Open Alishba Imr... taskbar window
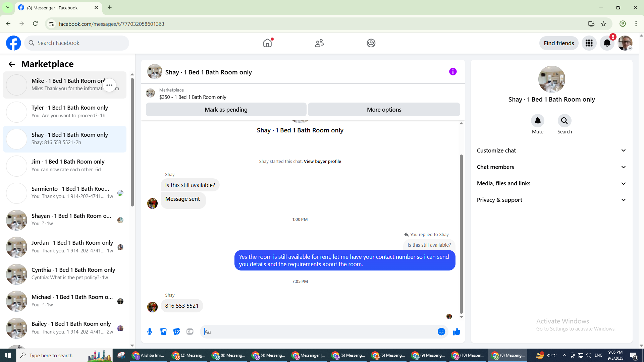This screenshot has width=644, height=362. (149, 355)
